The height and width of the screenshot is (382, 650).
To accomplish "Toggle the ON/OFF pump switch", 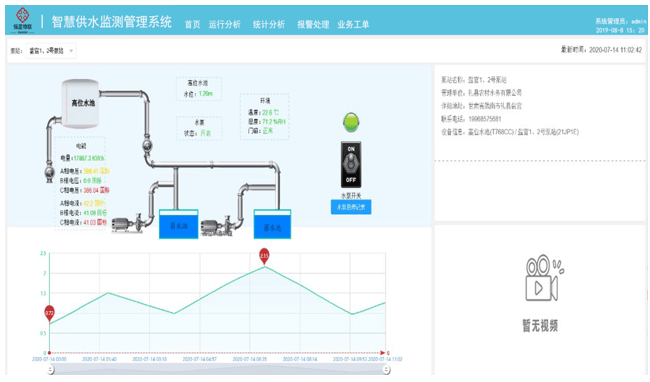I will pos(351,164).
